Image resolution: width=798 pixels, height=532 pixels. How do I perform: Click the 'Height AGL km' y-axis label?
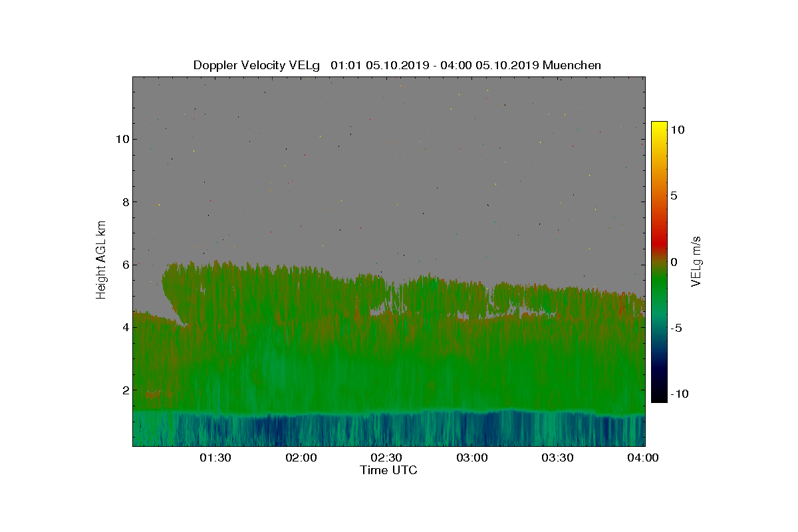(x=101, y=260)
